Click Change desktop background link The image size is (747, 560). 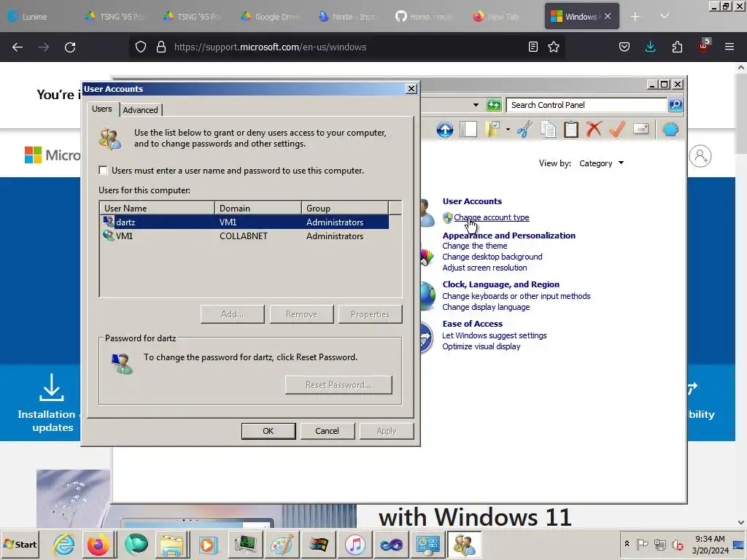pos(492,257)
